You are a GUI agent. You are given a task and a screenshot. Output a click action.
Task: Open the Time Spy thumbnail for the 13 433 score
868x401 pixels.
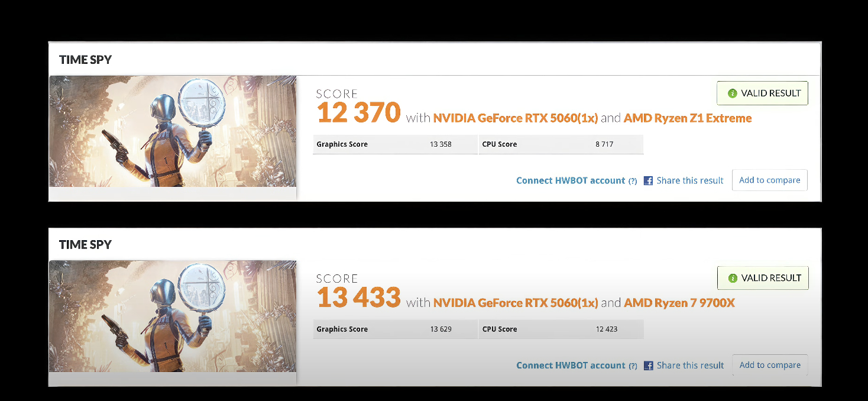[172, 316]
